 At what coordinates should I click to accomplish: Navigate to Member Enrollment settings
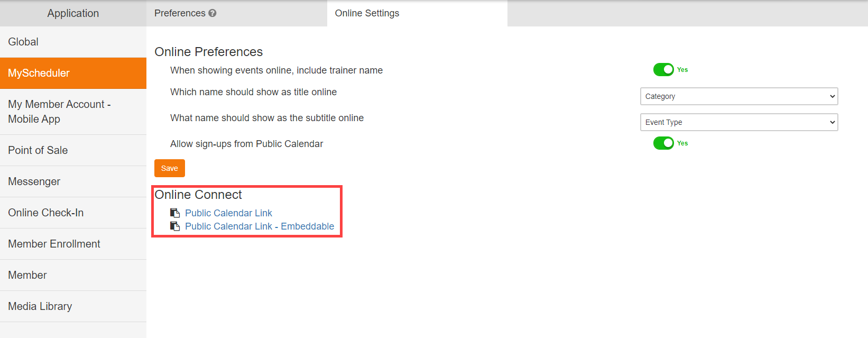73,244
